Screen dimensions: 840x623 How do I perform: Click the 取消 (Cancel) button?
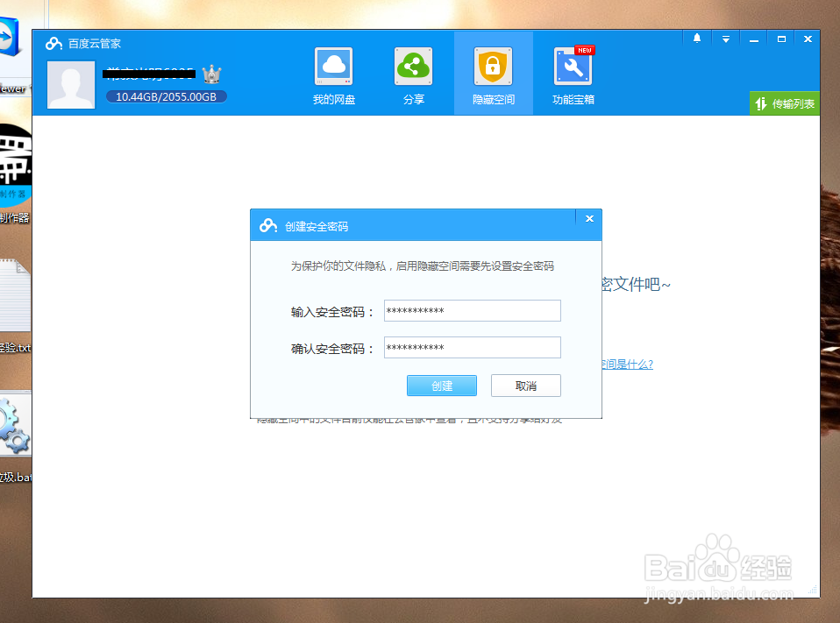click(525, 386)
